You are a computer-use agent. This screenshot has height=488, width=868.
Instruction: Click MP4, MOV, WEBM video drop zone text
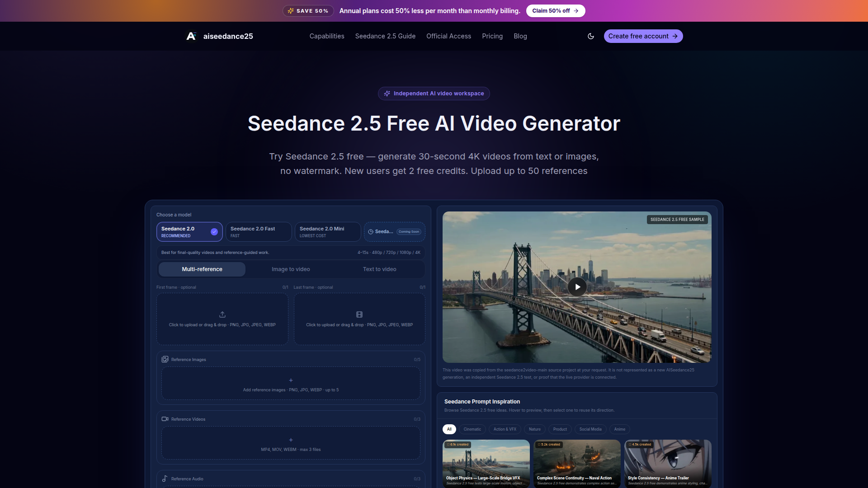[x=291, y=450]
